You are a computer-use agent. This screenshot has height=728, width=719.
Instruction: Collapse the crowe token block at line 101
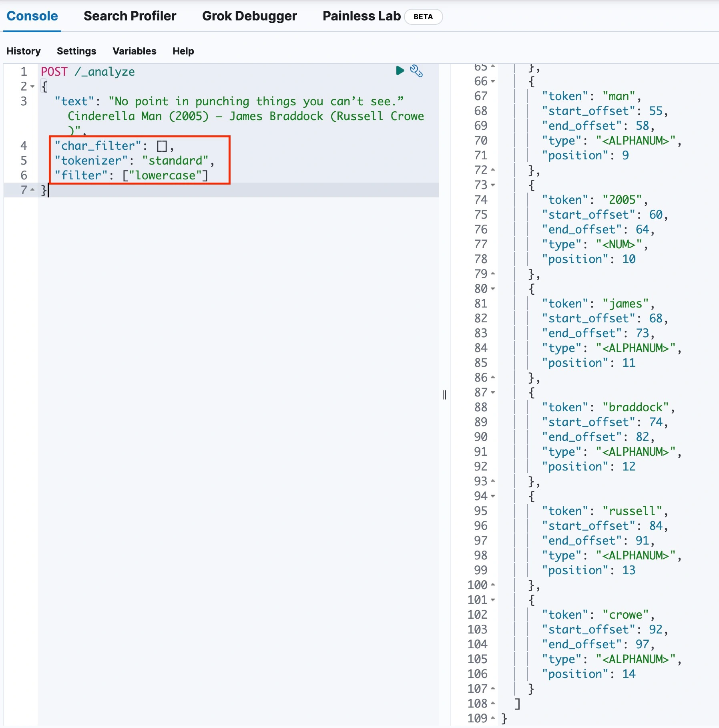click(x=493, y=600)
